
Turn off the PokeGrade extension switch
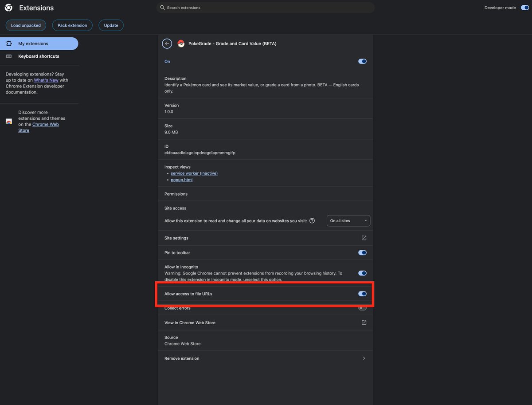(x=363, y=61)
